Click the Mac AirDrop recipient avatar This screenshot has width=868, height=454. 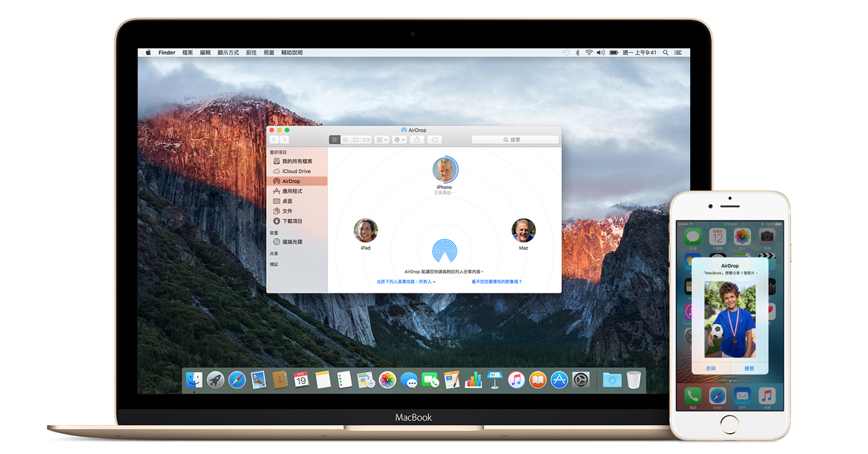(x=524, y=231)
